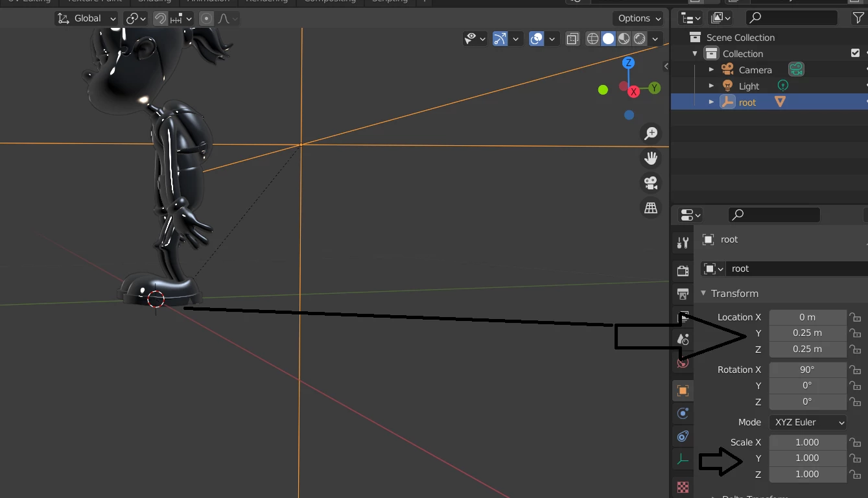Open the Render properties tab

coord(682,270)
